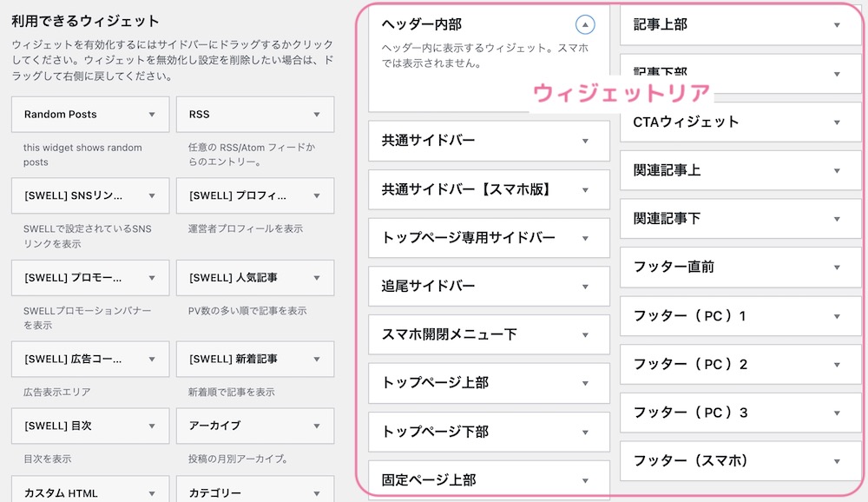This screenshot has height=502, width=868.
Task: Select the [SWELL] 目次 widget
Action: [90, 426]
